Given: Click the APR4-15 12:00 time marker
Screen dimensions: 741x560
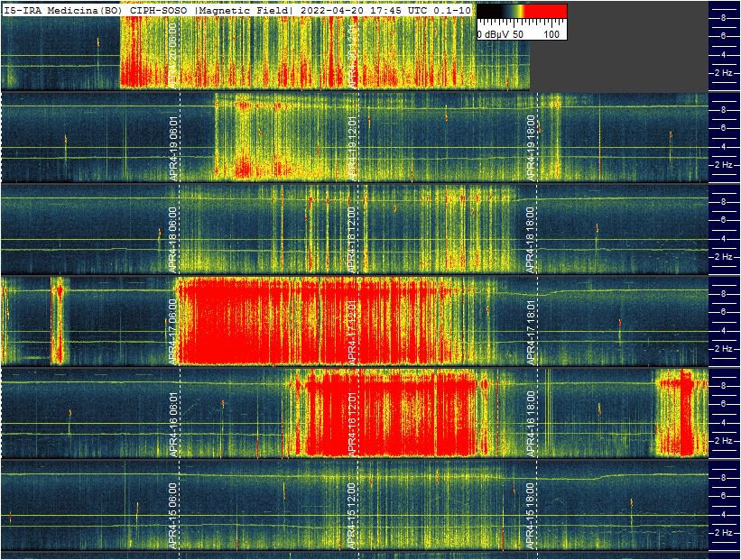Looking at the screenshot, I should pos(351,515).
